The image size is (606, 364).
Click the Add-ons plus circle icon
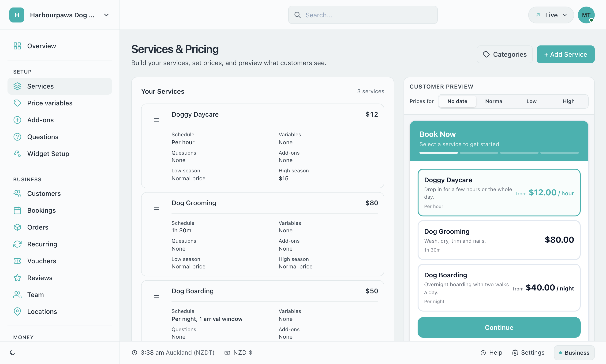(x=17, y=120)
